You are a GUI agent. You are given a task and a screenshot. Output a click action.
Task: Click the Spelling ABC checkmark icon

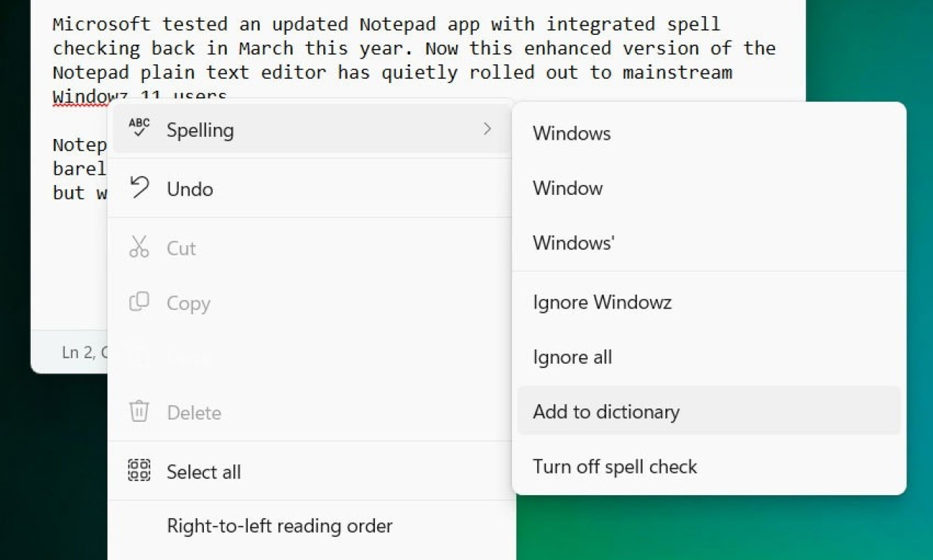(x=140, y=127)
